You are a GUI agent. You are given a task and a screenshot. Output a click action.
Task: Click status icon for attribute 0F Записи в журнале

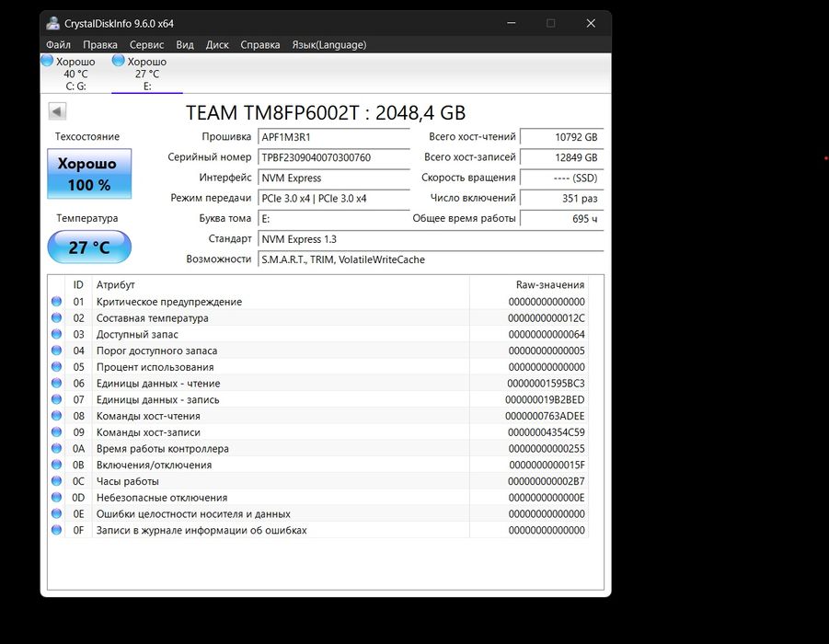56,530
